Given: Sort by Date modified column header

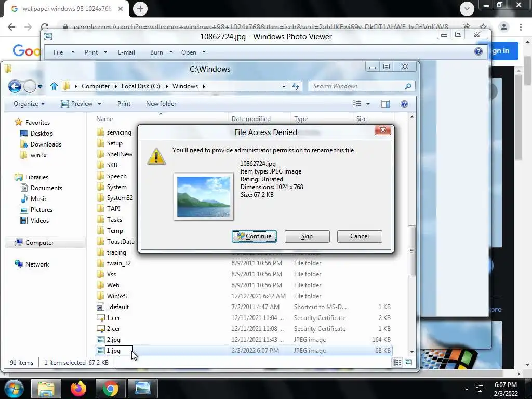Looking at the screenshot, I should (x=251, y=119).
